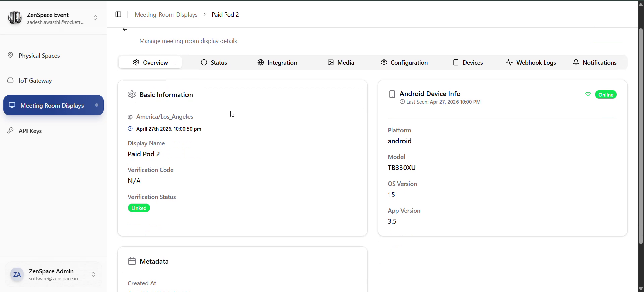The height and width of the screenshot is (292, 644).
Task: Click the Last Seen clock icon
Action: tap(402, 102)
